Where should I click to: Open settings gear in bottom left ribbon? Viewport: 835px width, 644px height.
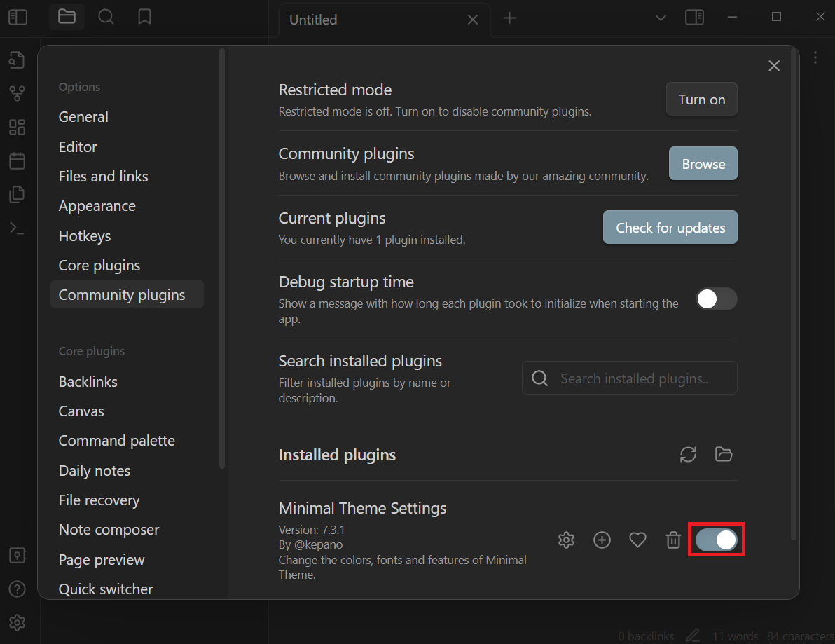17,622
